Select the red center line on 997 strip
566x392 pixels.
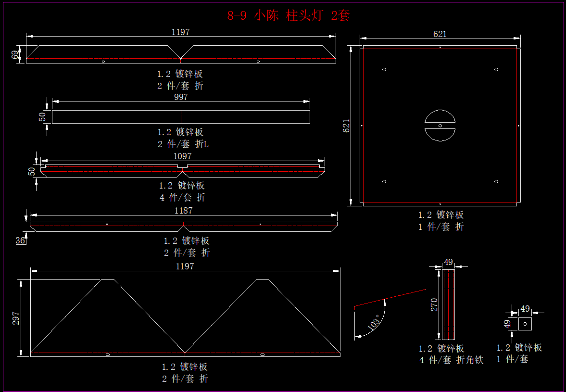point(181,117)
